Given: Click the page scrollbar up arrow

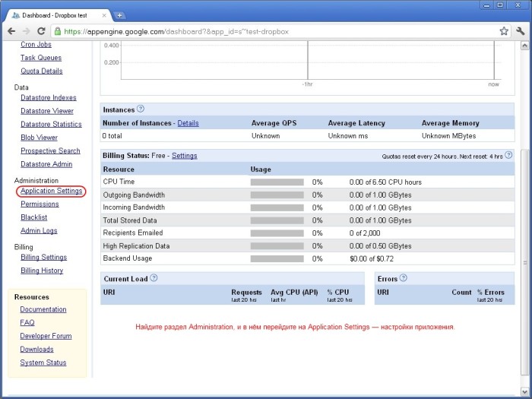Looking at the screenshot, I should [x=524, y=45].
